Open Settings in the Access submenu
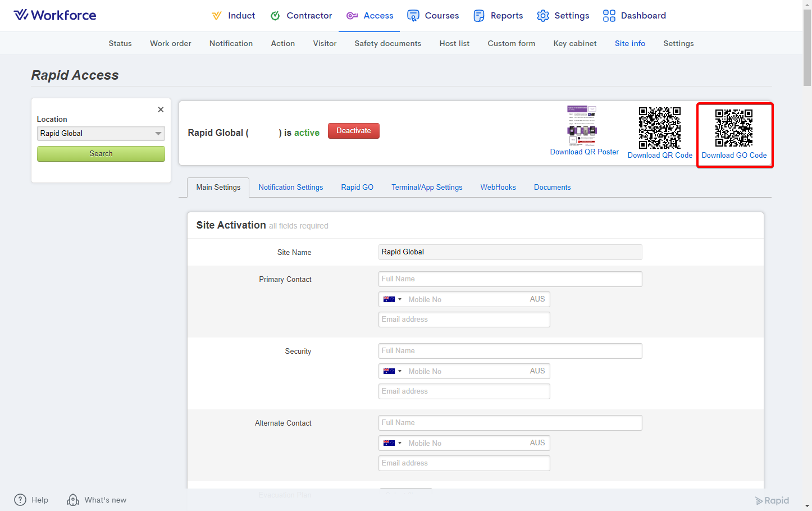The width and height of the screenshot is (812, 511). coord(678,43)
